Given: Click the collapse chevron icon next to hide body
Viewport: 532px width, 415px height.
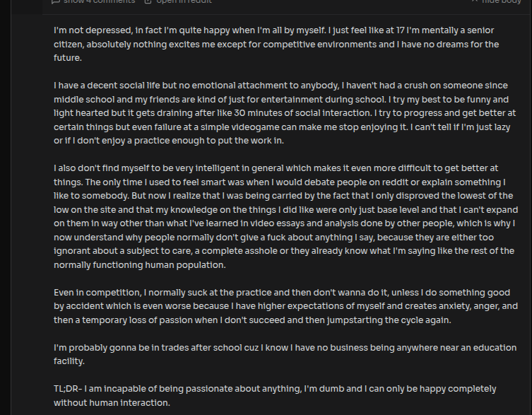Looking at the screenshot, I should (x=475, y=1).
